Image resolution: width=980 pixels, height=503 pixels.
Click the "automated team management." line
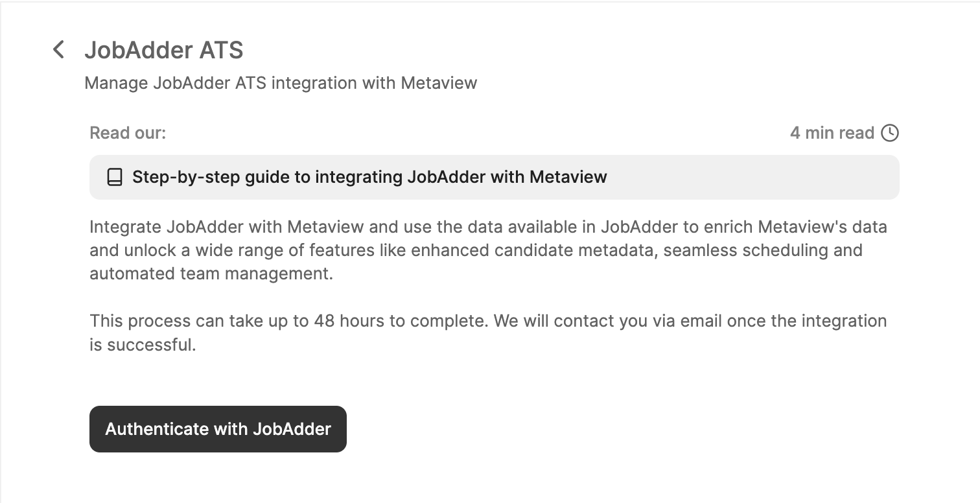point(211,274)
